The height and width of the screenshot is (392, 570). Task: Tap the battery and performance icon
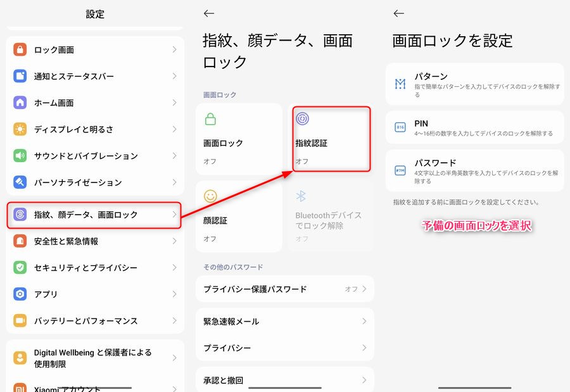point(20,321)
